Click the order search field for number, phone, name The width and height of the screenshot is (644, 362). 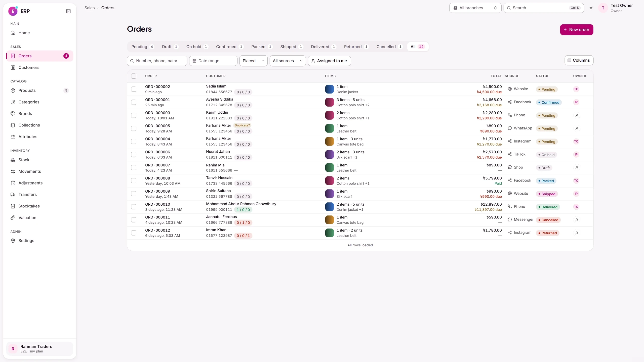click(157, 61)
